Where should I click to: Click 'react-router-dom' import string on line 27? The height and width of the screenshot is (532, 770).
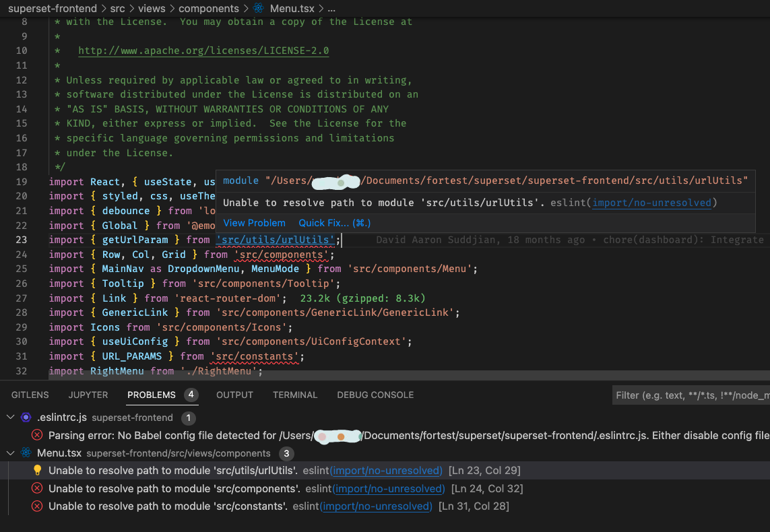[228, 298]
